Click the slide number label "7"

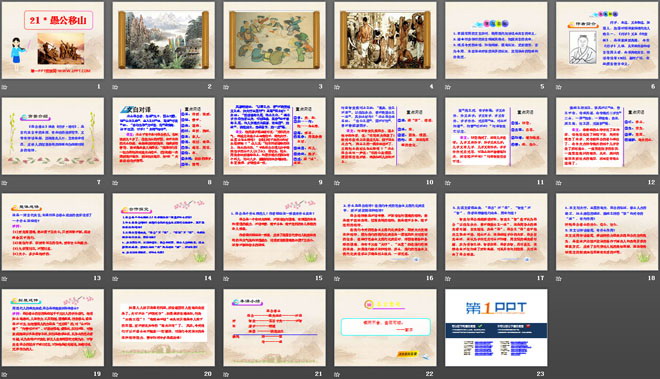99,182
